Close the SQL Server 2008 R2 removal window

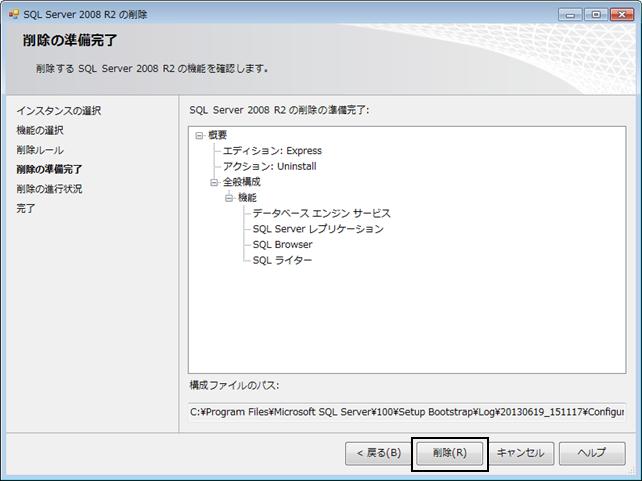click(x=622, y=15)
